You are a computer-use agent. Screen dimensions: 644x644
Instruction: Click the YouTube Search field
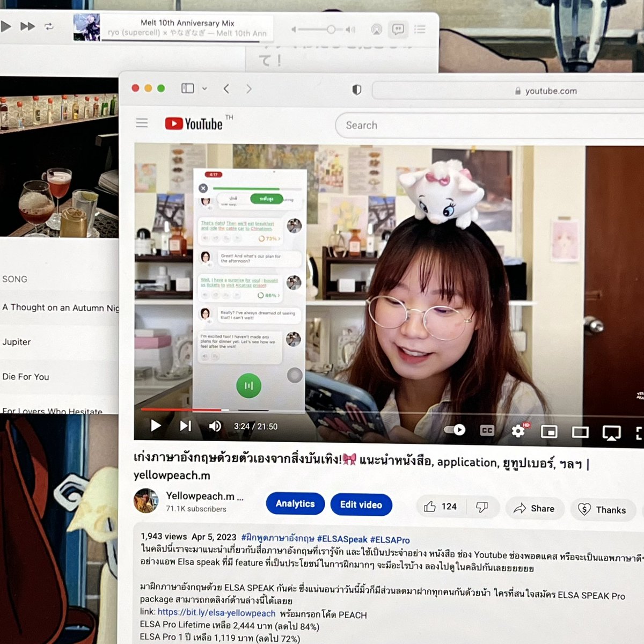(488, 126)
